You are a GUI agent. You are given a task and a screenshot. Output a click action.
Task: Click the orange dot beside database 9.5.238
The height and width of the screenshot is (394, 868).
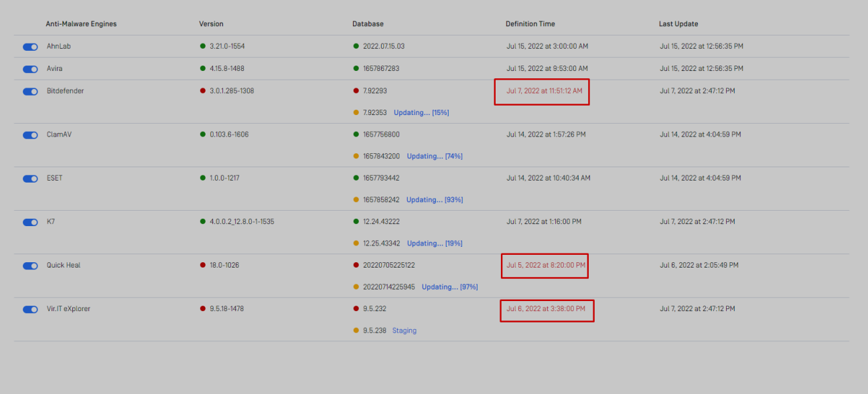pos(356,330)
